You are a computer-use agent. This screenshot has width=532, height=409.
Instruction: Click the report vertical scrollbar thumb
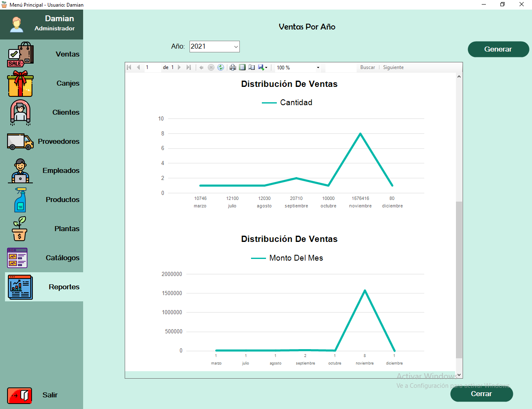click(x=459, y=280)
